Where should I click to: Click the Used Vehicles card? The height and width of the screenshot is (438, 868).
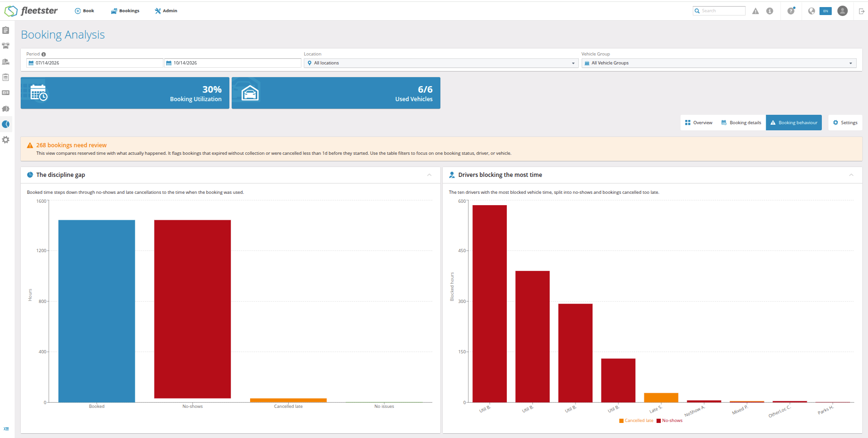coord(336,93)
